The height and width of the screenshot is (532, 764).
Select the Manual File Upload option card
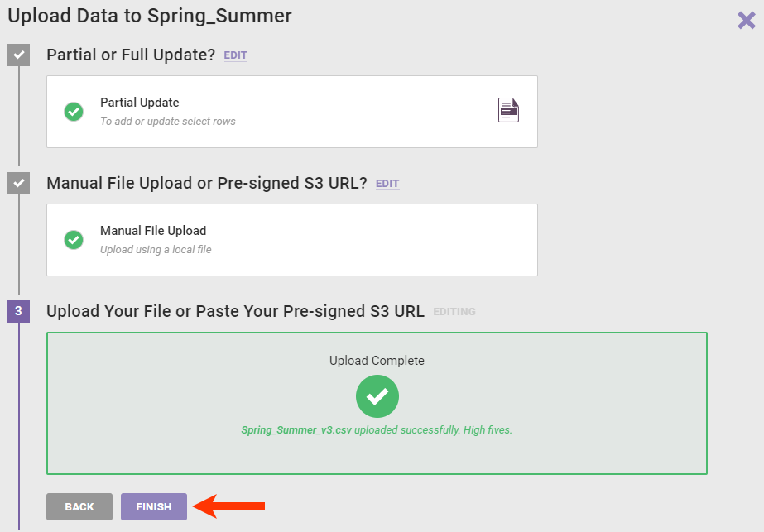(x=291, y=240)
